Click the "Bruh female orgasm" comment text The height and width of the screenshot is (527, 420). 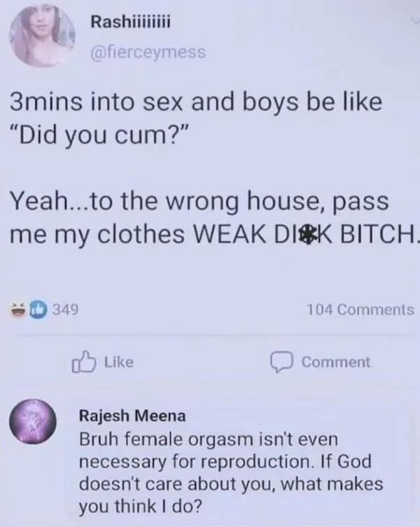(x=209, y=439)
